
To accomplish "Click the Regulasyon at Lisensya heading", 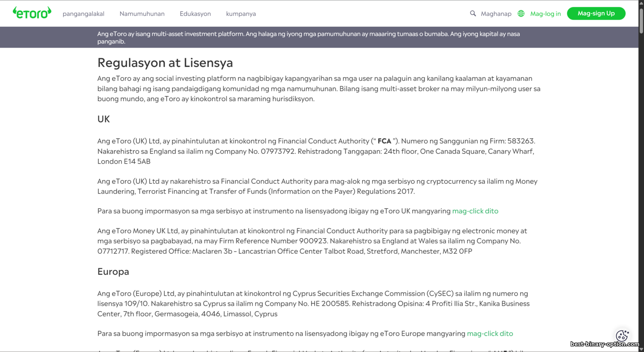I will click(165, 63).
